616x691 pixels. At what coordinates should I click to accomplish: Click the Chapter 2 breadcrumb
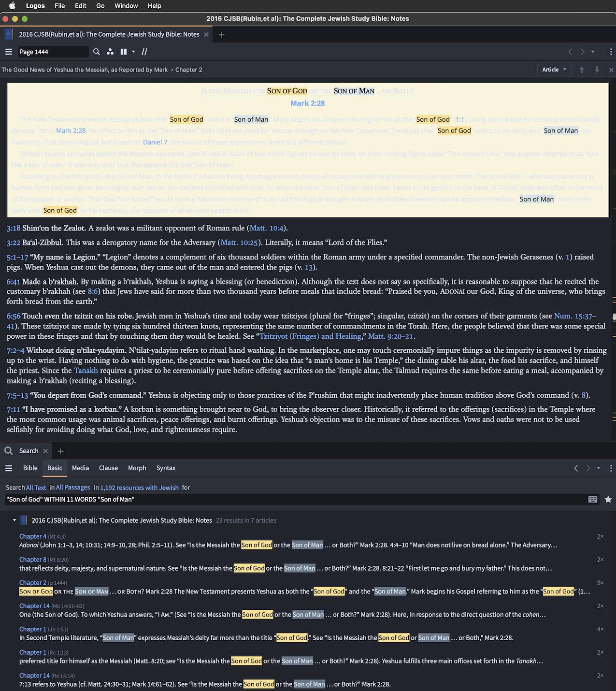tap(188, 70)
